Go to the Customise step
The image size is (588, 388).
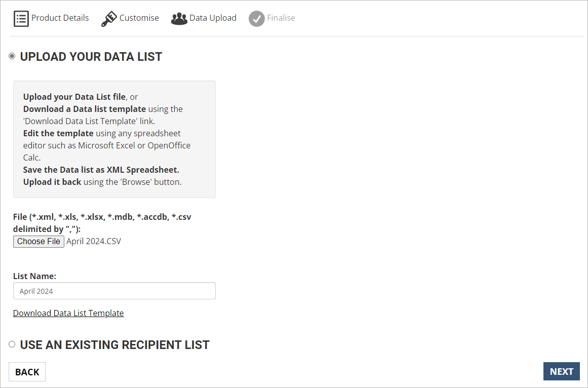tap(139, 18)
